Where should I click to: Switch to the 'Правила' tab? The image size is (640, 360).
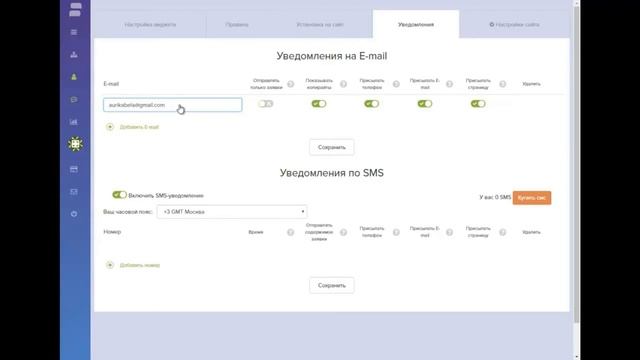(237, 24)
